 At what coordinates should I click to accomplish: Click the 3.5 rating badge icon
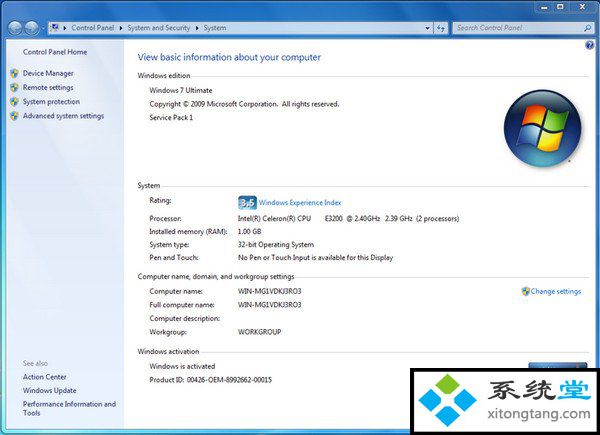247,202
